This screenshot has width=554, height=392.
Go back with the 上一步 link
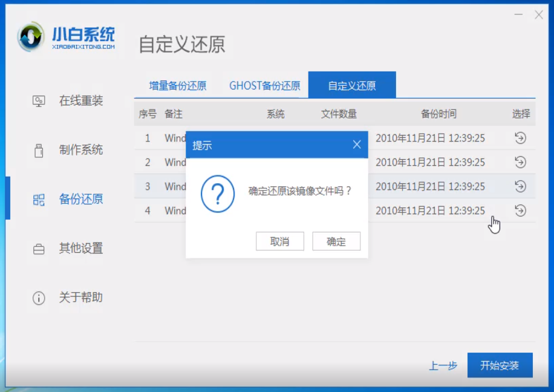pyautogui.click(x=444, y=365)
